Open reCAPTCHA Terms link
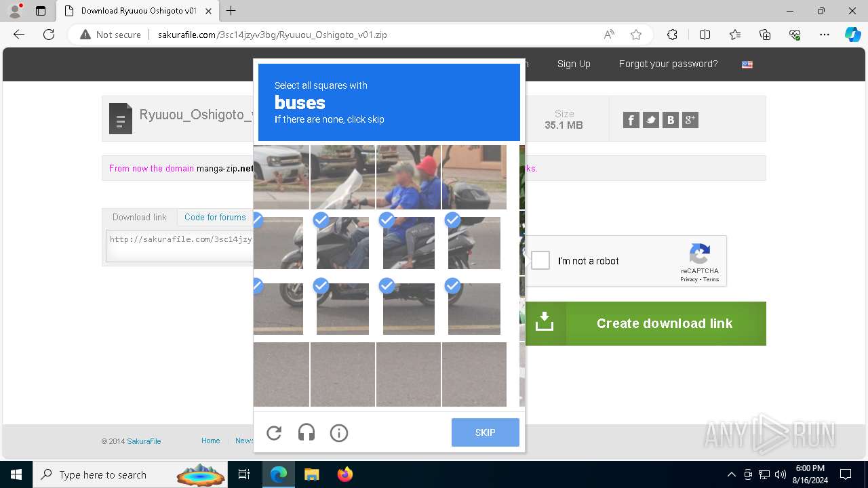The image size is (868, 488). 711,279
